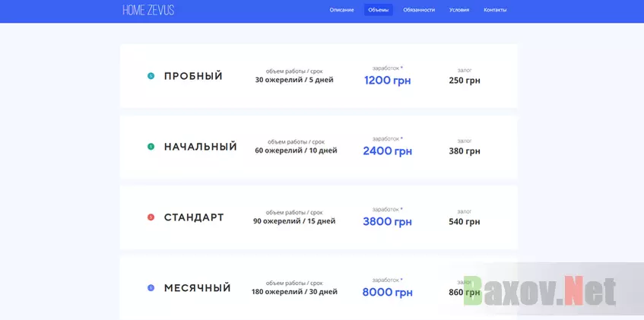Click the blue coin icon beside МЕСЯЧНЫЙ
644x320 pixels.
(151, 288)
